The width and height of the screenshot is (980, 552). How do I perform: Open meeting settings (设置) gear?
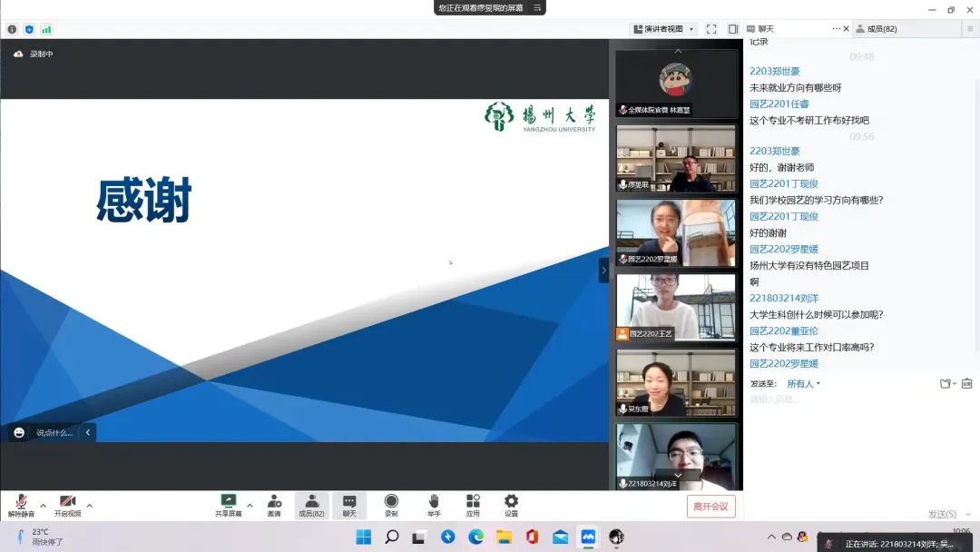[x=511, y=505]
